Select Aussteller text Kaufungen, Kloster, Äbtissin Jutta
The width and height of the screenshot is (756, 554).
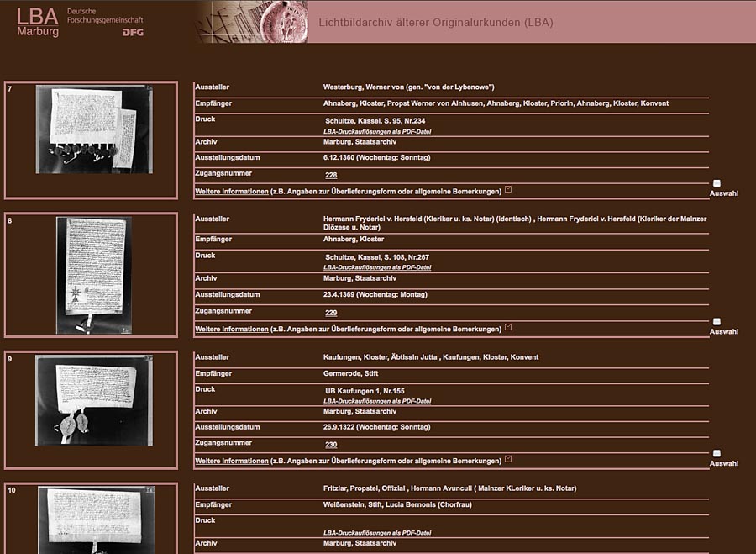[380, 357]
